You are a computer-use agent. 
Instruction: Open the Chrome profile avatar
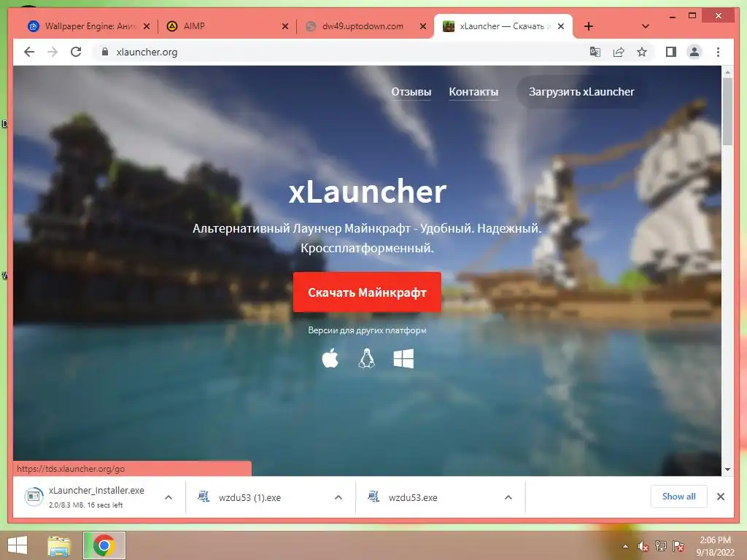(x=694, y=52)
